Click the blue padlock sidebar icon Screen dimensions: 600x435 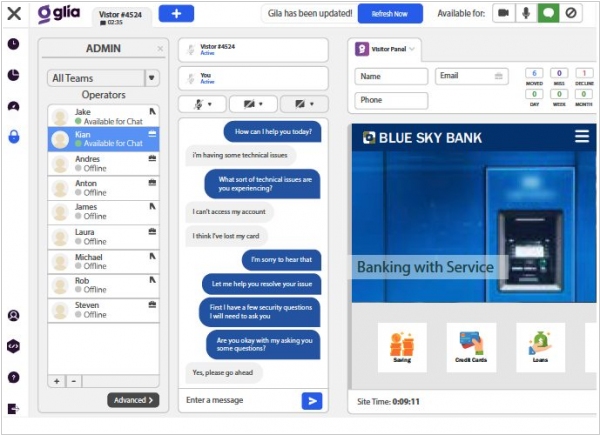pos(14,137)
